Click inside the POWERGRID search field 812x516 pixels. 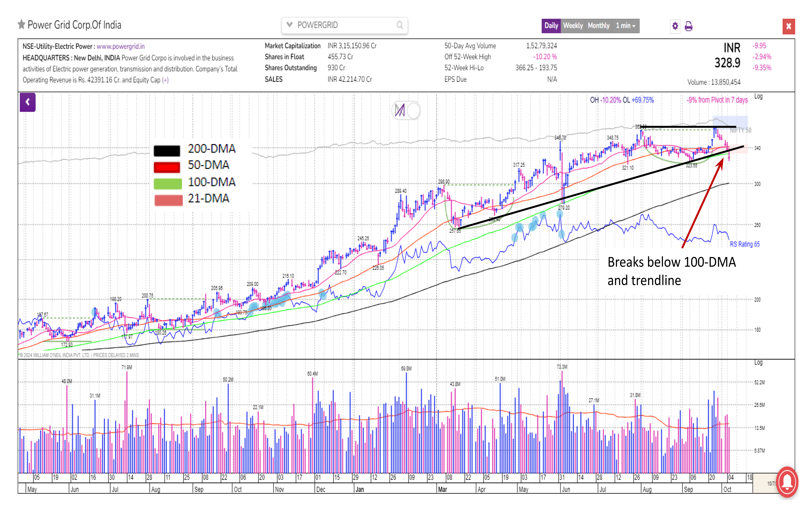coord(337,25)
